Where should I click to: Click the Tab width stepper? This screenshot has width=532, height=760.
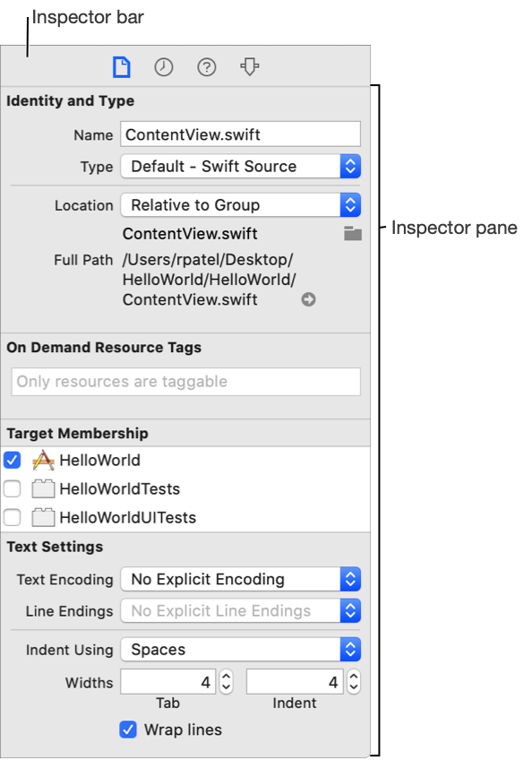(226, 682)
